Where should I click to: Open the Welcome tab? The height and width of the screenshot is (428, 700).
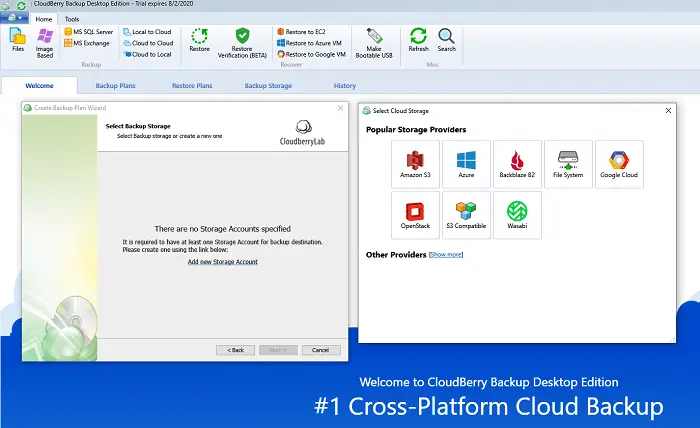[39, 86]
